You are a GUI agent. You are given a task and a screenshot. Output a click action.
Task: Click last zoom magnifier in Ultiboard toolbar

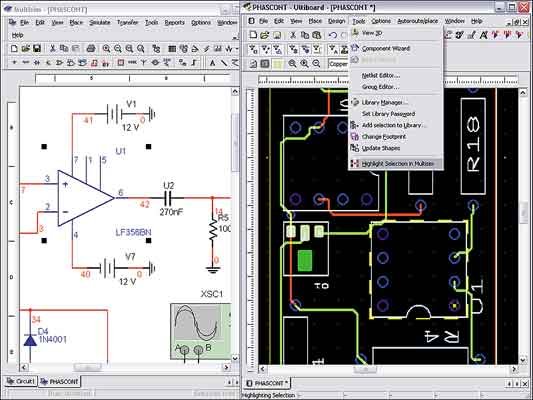[316, 64]
